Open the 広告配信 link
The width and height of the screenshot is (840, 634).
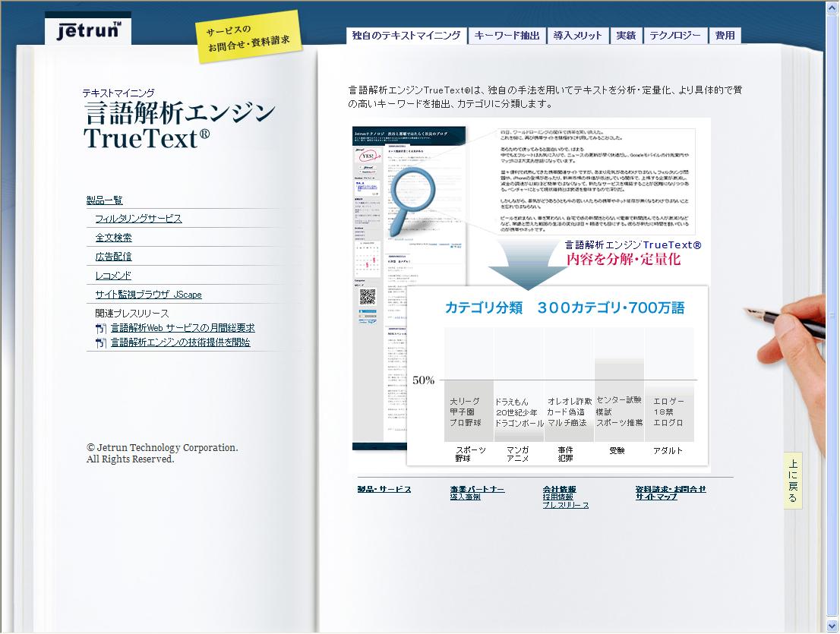click(114, 257)
